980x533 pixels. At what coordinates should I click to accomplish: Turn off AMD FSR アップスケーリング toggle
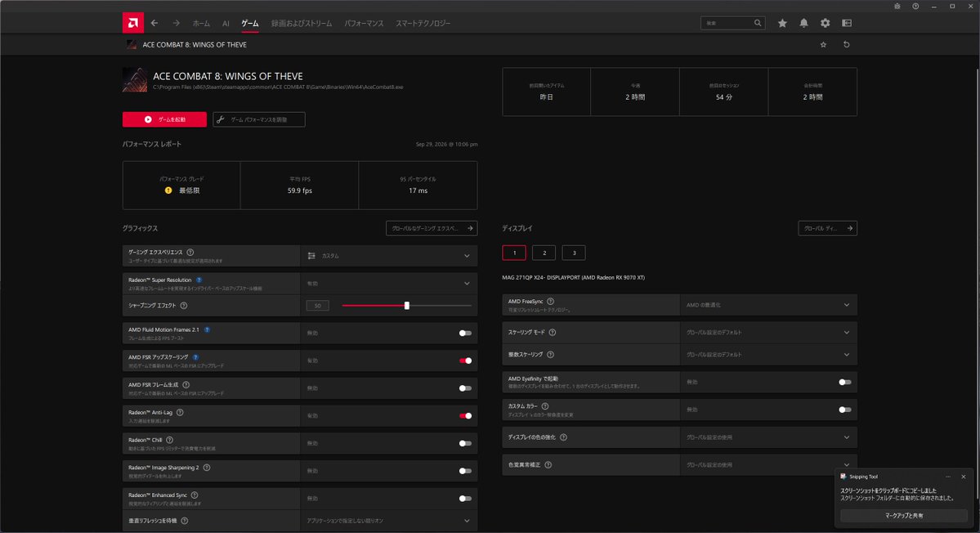point(465,361)
